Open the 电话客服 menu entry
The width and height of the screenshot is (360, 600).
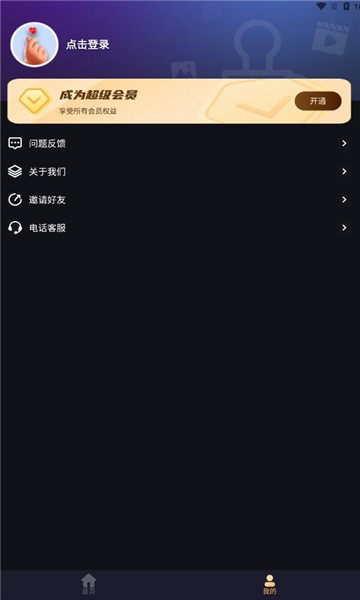click(x=179, y=228)
